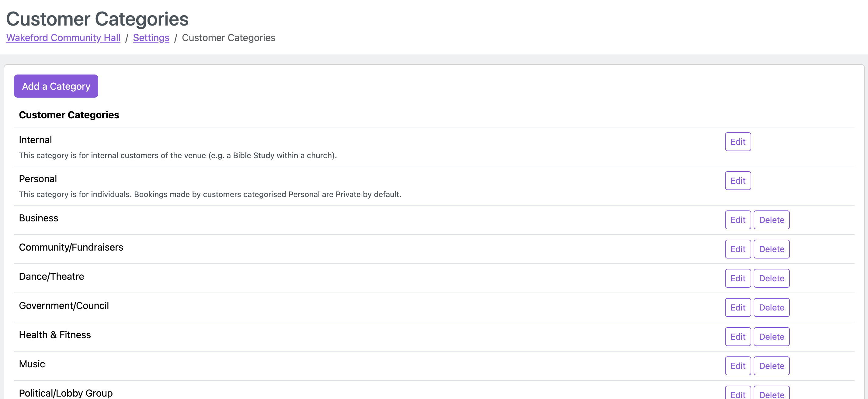Edit the Dance/Theatre category

click(x=738, y=278)
